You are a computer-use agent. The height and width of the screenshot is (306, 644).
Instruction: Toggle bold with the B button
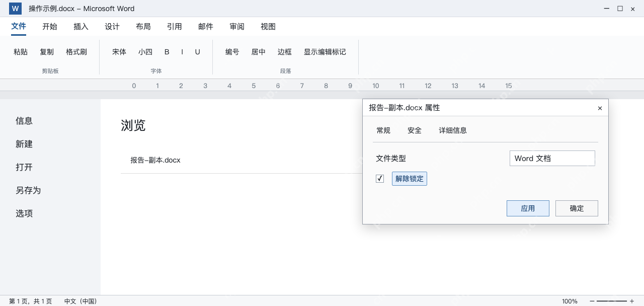coord(167,52)
